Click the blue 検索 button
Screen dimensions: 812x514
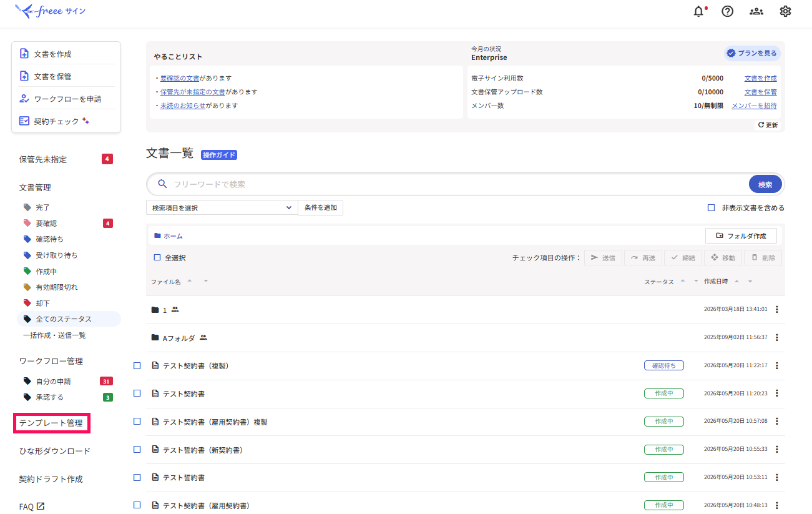[765, 184]
